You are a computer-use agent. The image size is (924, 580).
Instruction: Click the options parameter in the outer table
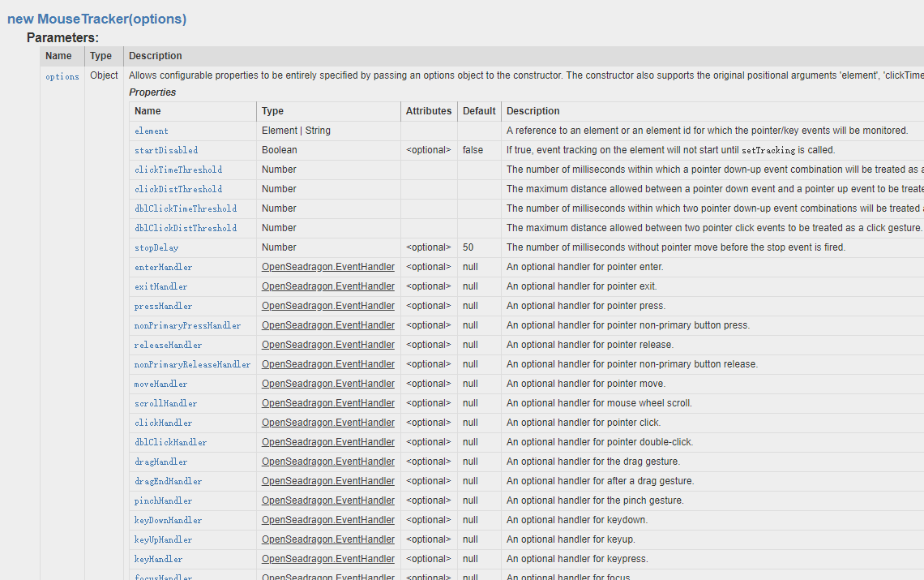pyautogui.click(x=62, y=76)
